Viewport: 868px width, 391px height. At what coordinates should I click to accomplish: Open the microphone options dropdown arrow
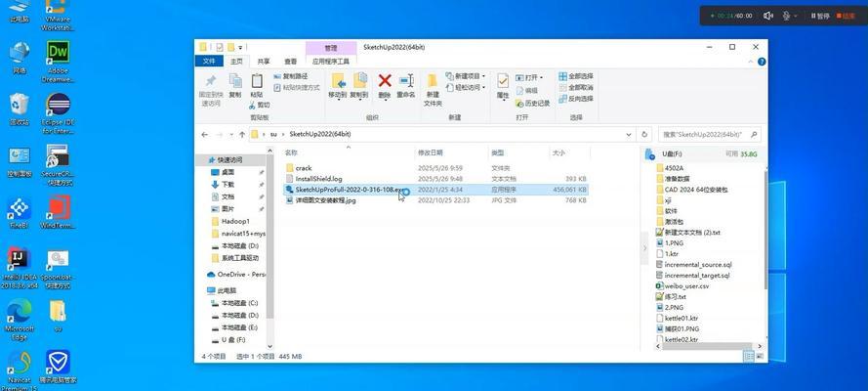[796, 17]
